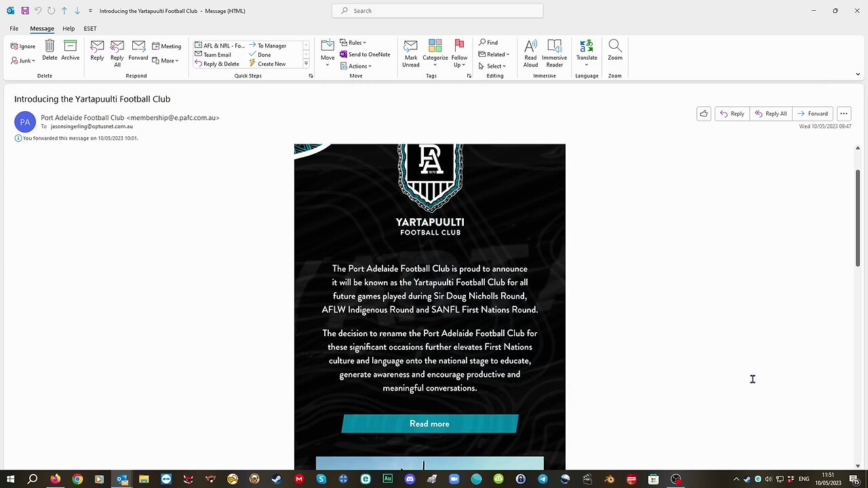Run the To Manager quick step
The width and height of the screenshot is (868, 488).
(268, 45)
